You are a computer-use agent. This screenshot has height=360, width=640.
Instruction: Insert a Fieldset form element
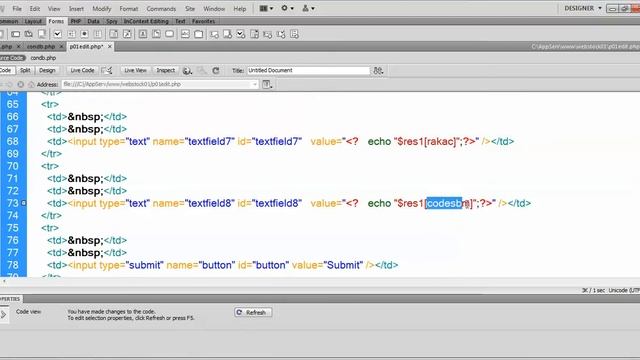click(x=198, y=34)
